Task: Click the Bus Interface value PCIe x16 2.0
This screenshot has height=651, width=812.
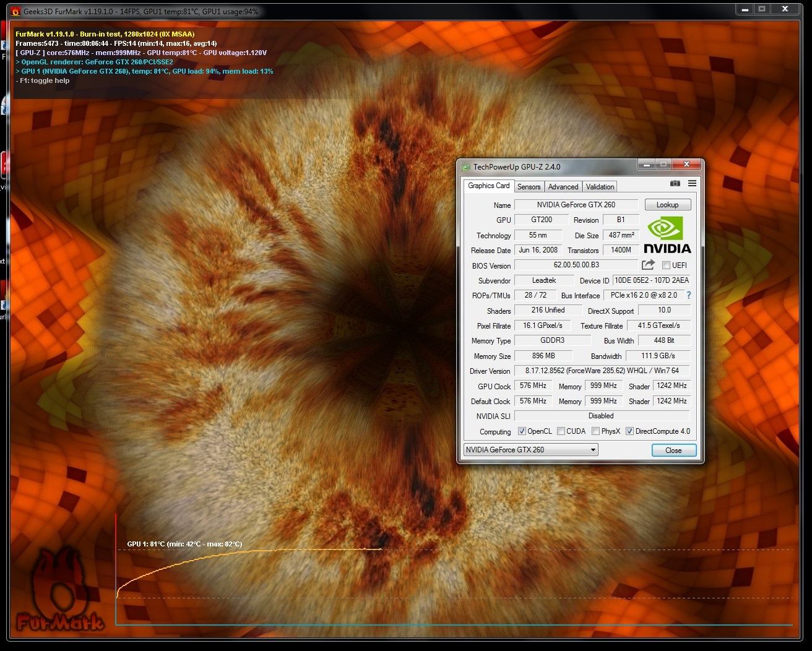Action: [644, 295]
